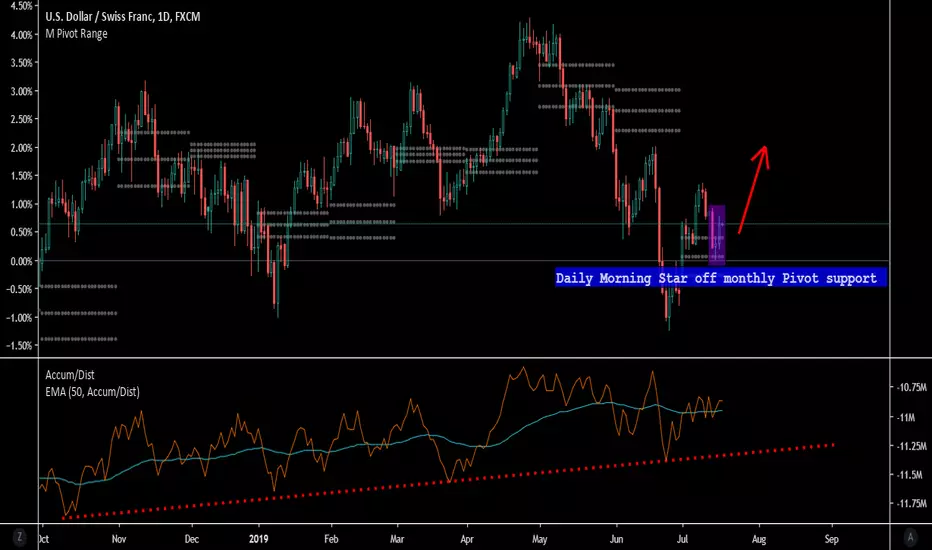Select the EMA (50, Accum/Dist) label

tap(92, 392)
